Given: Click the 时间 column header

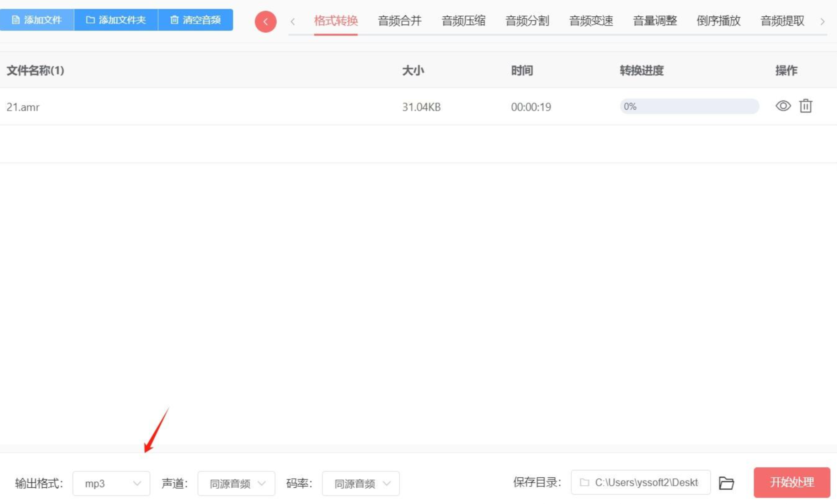Looking at the screenshot, I should (522, 70).
